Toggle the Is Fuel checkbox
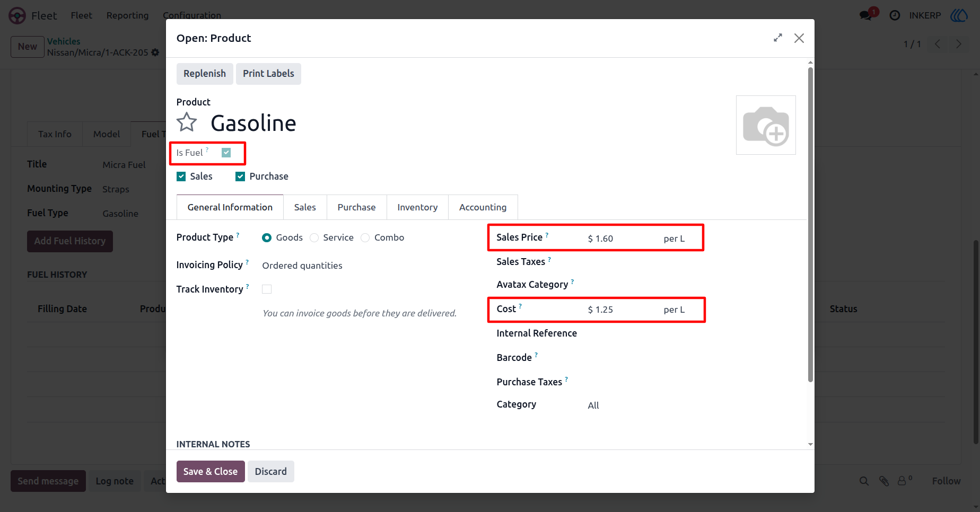Screen dimensions: 980x512 coord(226,153)
